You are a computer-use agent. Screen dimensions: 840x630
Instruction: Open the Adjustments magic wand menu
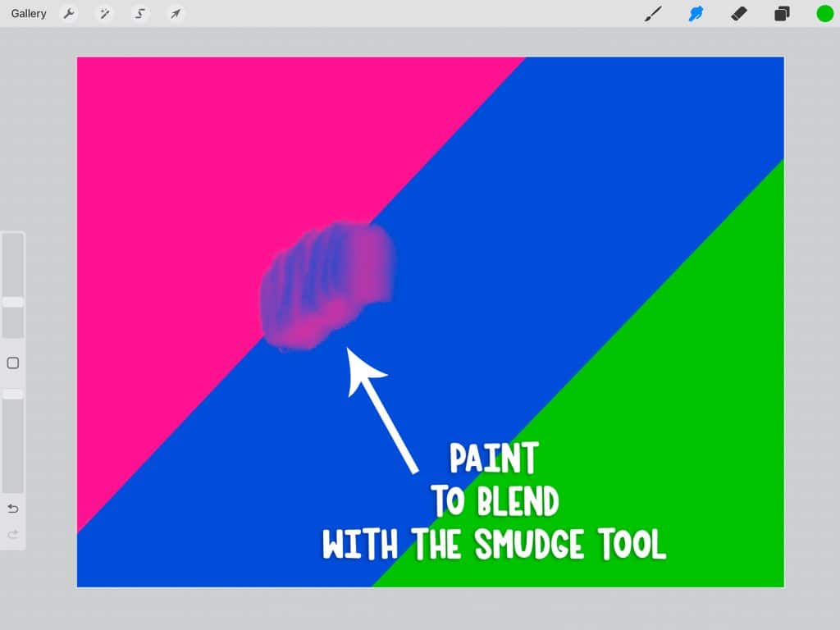click(104, 13)
